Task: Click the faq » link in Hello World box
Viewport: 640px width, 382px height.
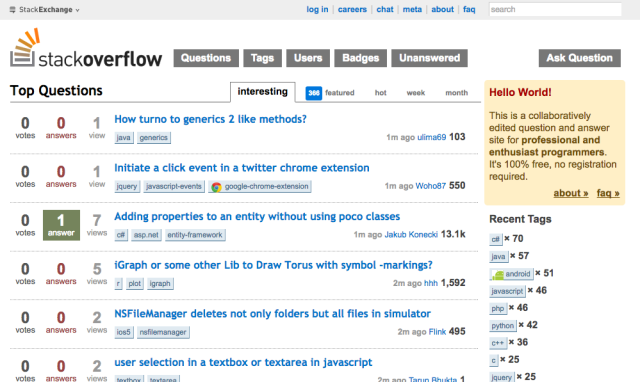Action: [x=608, y=193]
